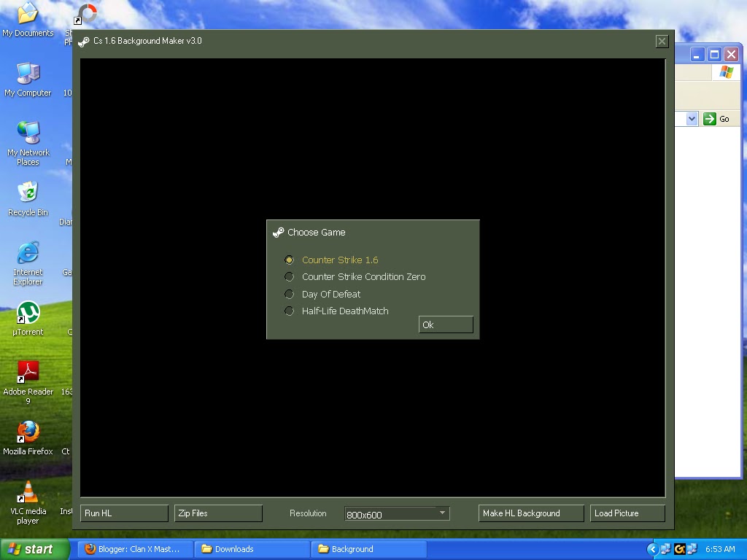The image size is (747, 560).
Task: Select Mozilla Firefox desktop shortcut
Action: [28, 438]
